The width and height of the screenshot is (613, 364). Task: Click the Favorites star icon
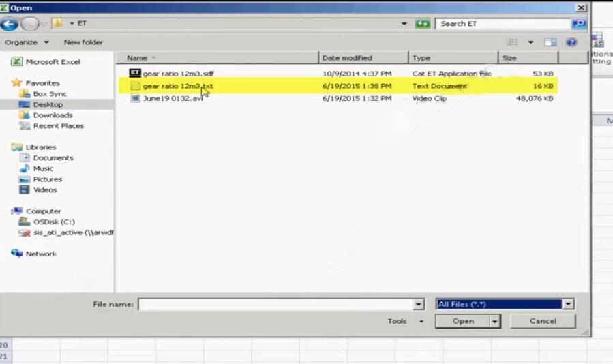17,83
